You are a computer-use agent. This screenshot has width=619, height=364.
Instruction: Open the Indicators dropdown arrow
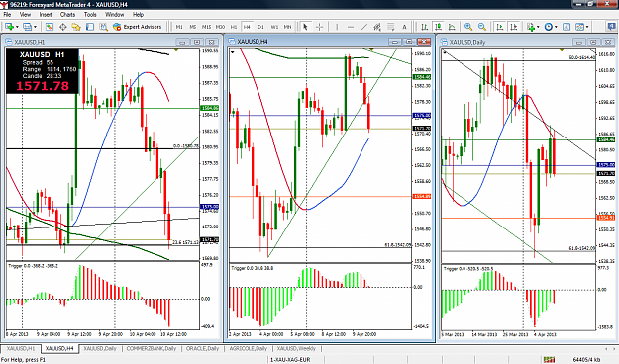coord(538,27)
